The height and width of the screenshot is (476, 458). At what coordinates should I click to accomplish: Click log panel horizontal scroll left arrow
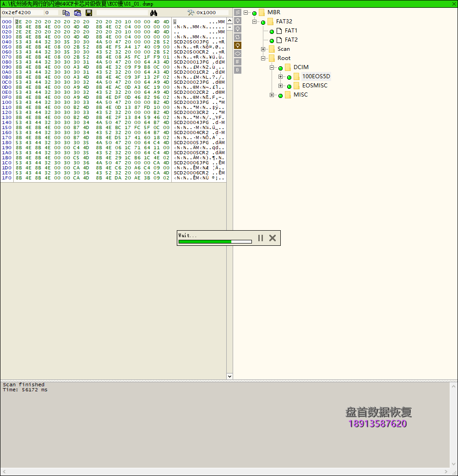(x=4, y=472)
